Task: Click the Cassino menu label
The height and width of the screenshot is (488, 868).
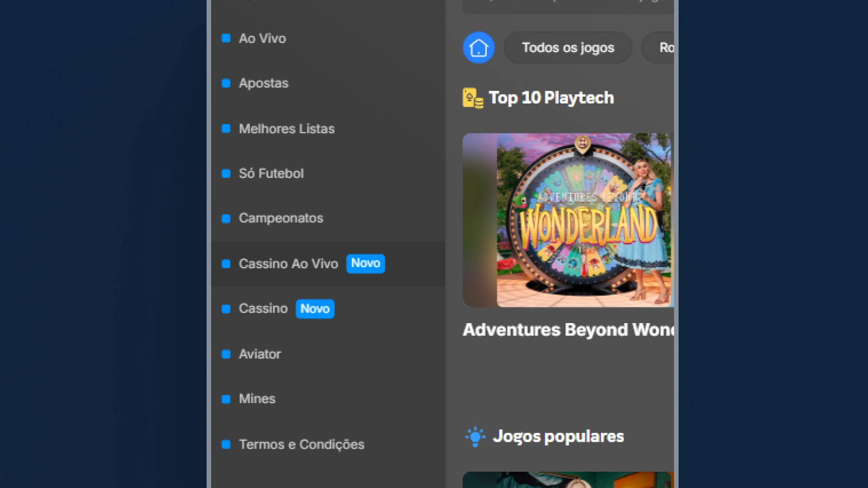Action: (263, 309)
